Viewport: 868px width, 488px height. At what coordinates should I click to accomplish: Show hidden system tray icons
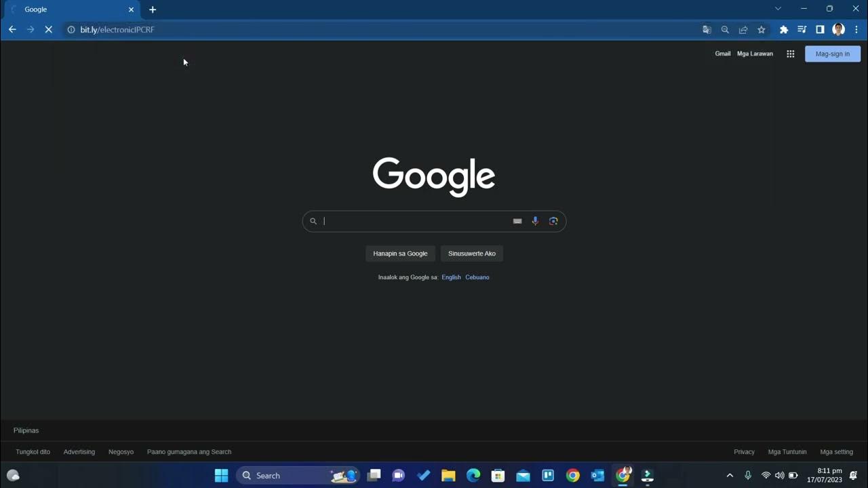click(730, 476)
